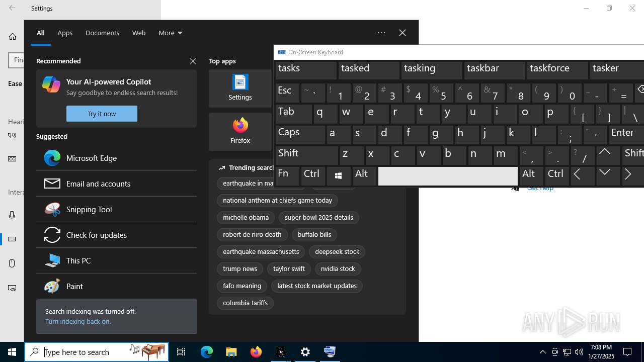
Task: Open search options ellipsis menu
Action: pyautogui.click(x=381, y=33)
